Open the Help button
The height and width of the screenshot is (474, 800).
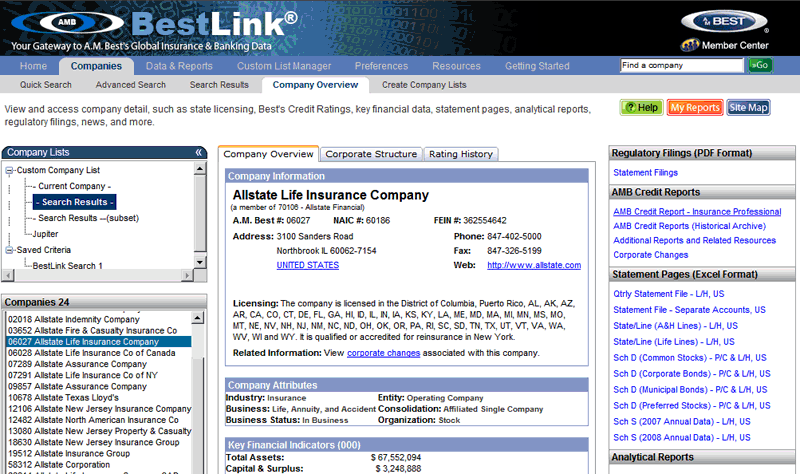tap(641, 108)
